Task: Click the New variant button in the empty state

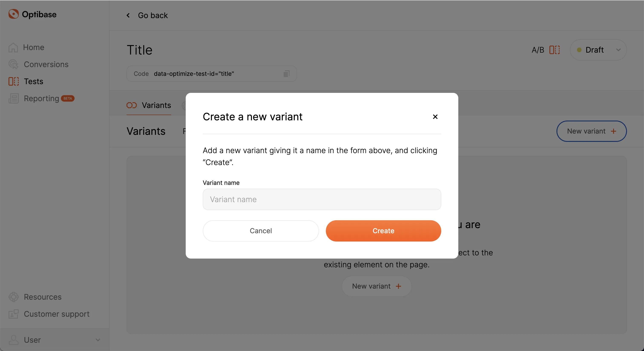Action: [376, 286]
